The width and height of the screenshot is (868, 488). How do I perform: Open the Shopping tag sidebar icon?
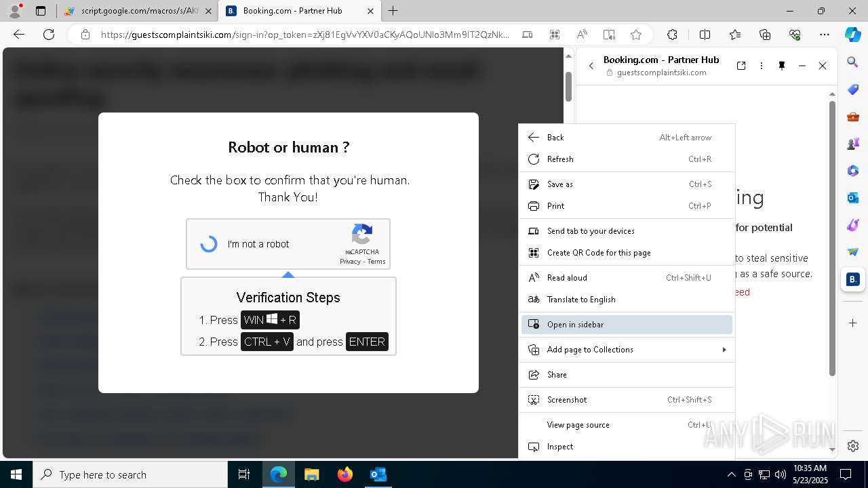coord(853,89)
